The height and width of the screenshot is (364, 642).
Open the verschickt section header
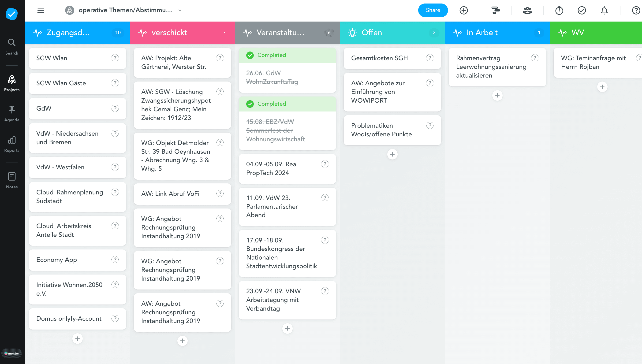tap(169, 33)
